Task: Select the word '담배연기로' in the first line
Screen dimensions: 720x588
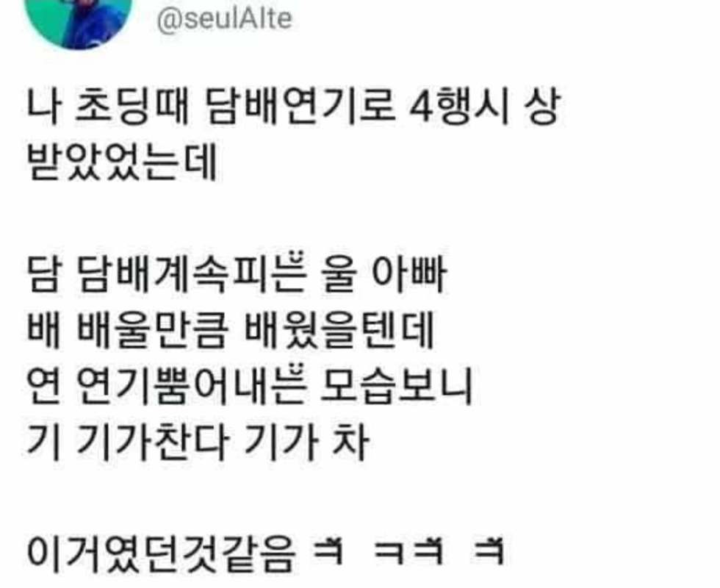Action: [x=300, y=109]
